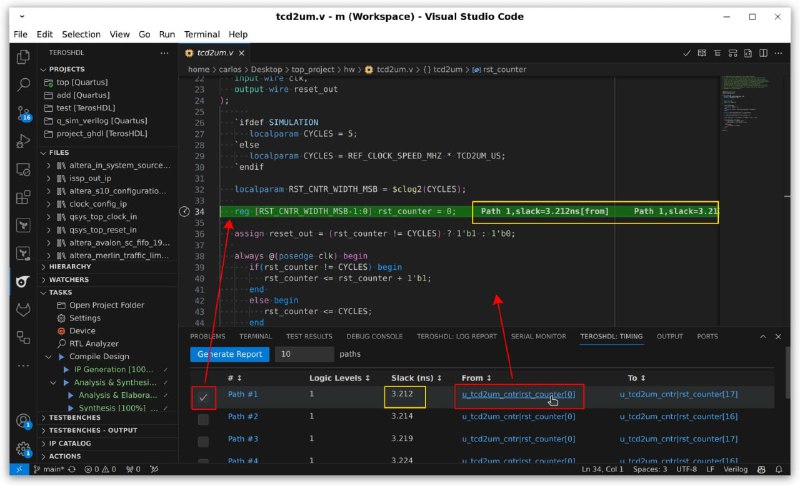
Task: Expand the WATCHERS section
Action: [108, 279]
